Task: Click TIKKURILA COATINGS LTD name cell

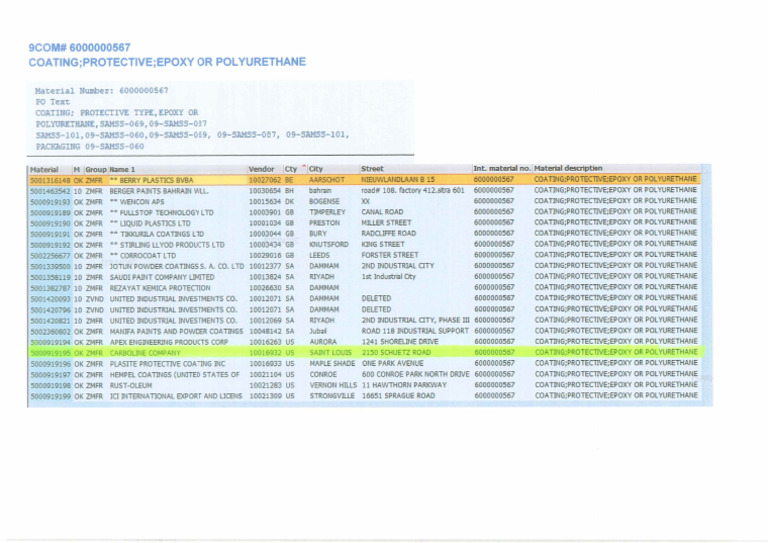Action: click(x=156, y=234)
